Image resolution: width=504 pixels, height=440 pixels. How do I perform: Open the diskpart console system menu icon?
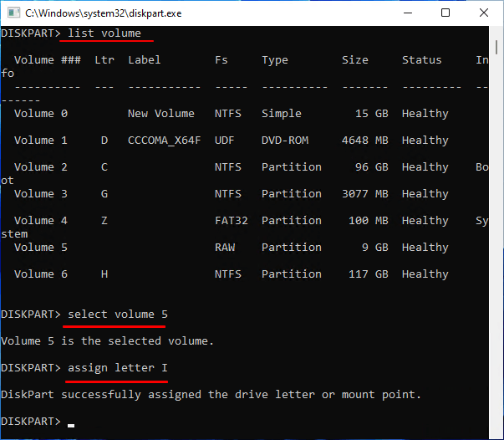12,13
